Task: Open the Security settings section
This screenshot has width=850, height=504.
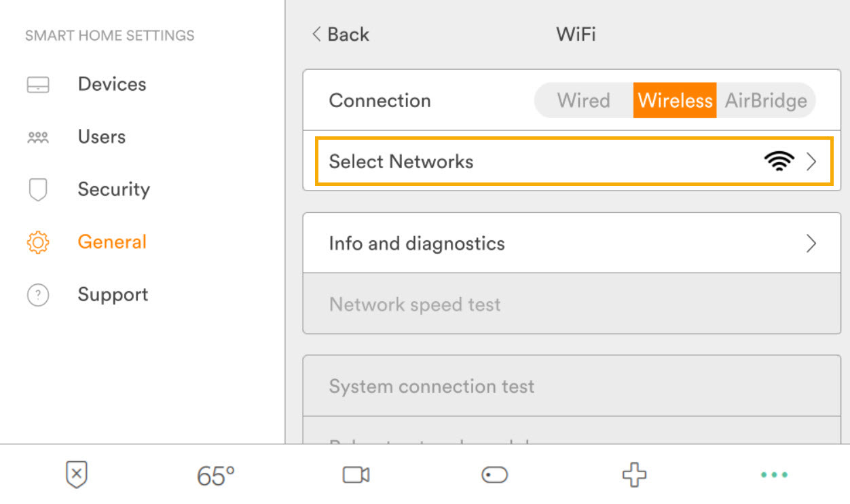Action: click(x=113, y=190)
